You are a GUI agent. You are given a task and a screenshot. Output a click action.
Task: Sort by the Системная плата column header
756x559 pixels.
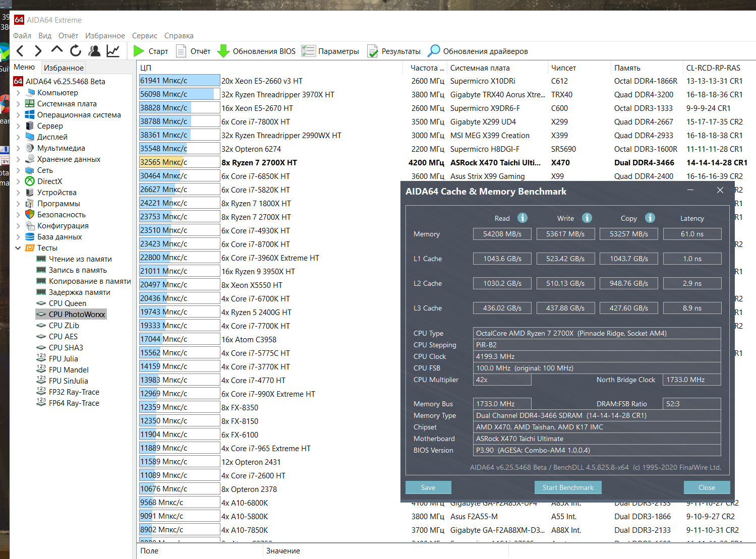tap(497, 68)
